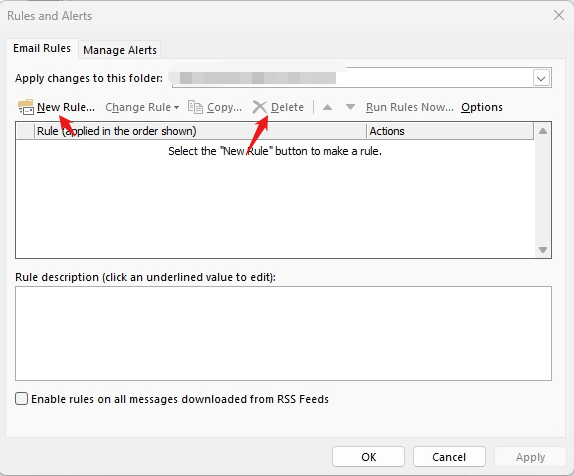Click the Apply button
The width and height of the screenshot is (574, 476).
tap(530, 457)
